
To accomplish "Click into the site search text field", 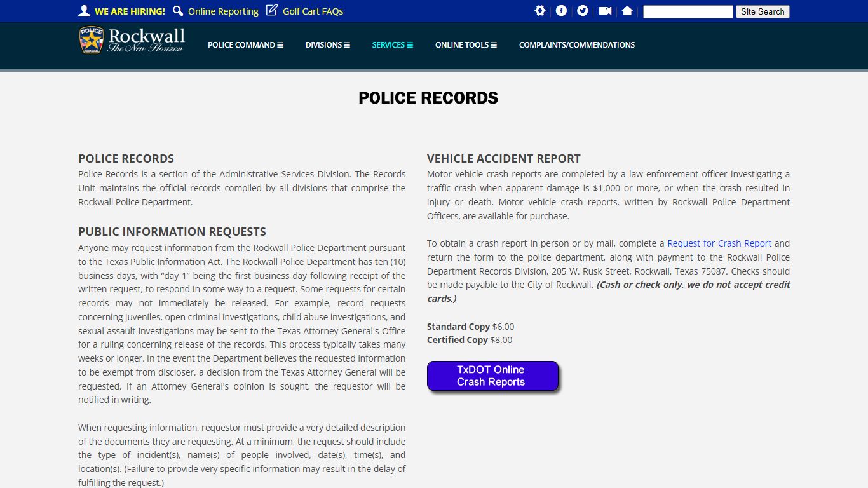I will [x=688, y=11].
